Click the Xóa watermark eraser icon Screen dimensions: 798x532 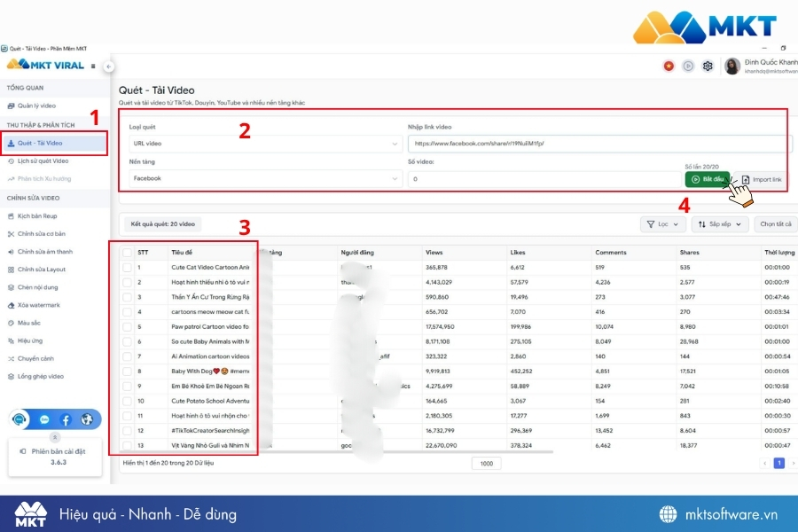click(x=11, y=305)
